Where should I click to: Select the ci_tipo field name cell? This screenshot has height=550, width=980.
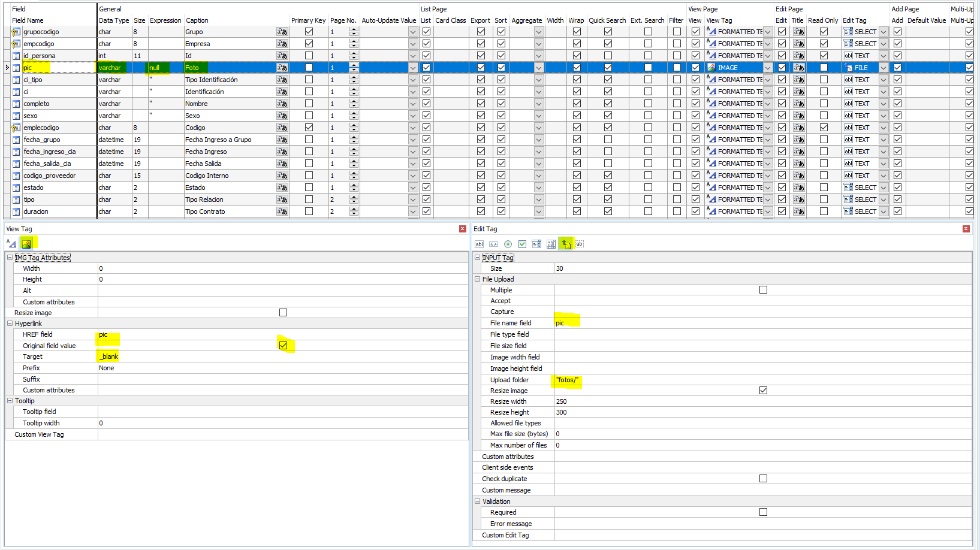point(59,80)
